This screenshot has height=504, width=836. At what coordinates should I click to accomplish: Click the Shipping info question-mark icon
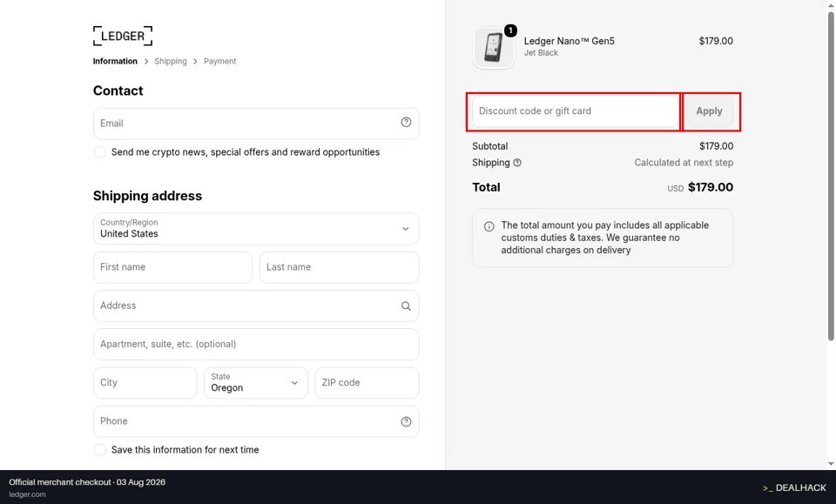[x=517, y=163]
